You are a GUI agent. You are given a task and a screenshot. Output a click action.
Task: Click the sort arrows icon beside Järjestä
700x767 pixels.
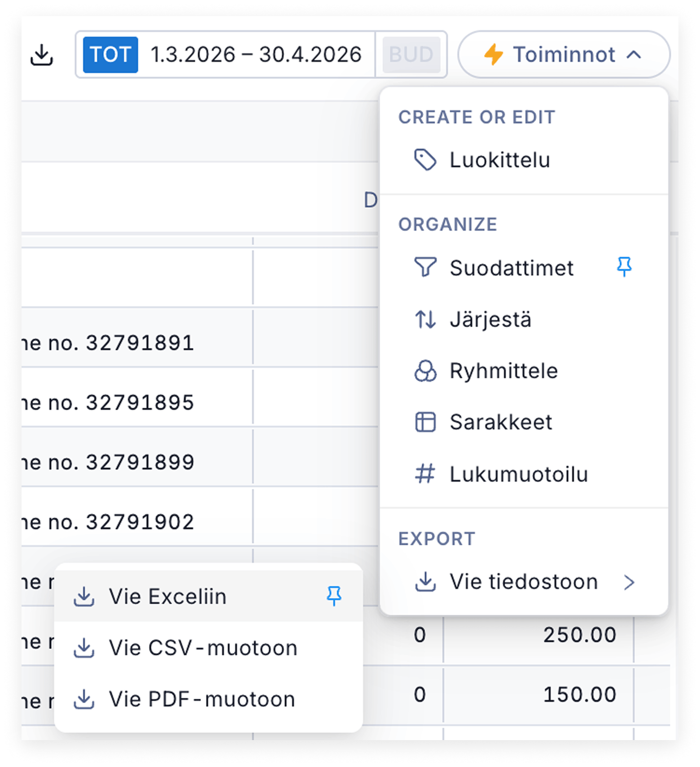pos(425,320)
